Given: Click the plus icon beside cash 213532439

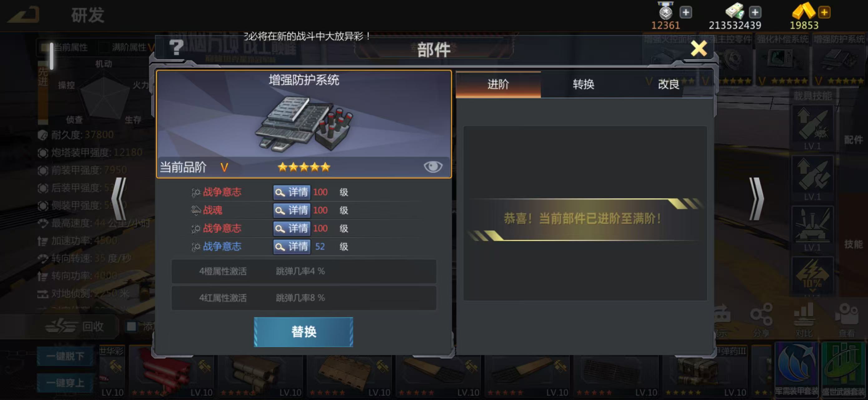Looking at the screenshot, I should point(755,12).
